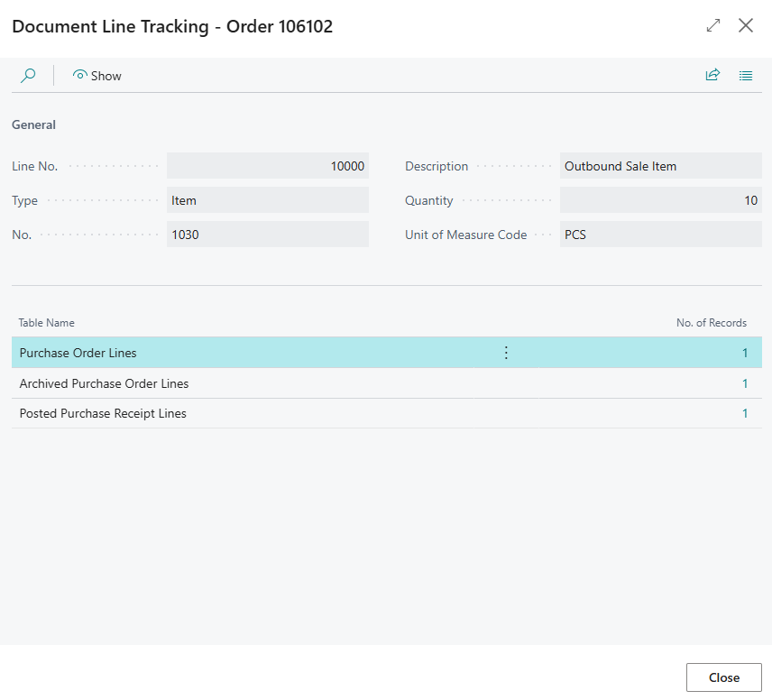Sort by the Table Name column header
772x700 pixels.
(x=46, y=323)
